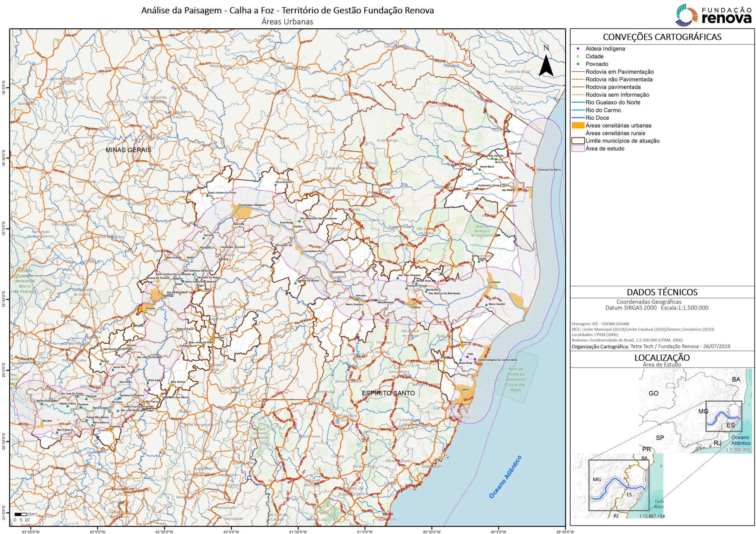Click the DADOS TÉCNICOS section heading
This screenshot has height=534, width=756.
coord(662,292)
